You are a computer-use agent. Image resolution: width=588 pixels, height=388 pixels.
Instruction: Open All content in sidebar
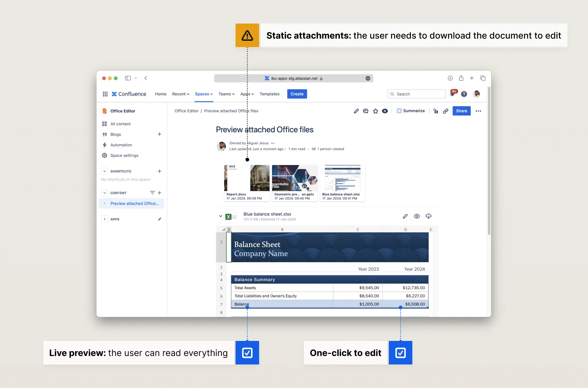120,124
